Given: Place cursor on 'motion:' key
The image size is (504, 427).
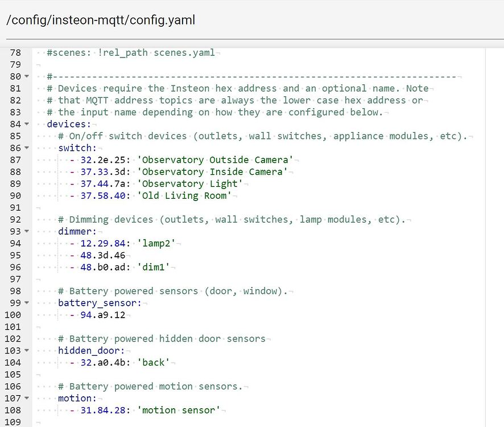Looking at the screenshot, I should click(x=77, y=399).
